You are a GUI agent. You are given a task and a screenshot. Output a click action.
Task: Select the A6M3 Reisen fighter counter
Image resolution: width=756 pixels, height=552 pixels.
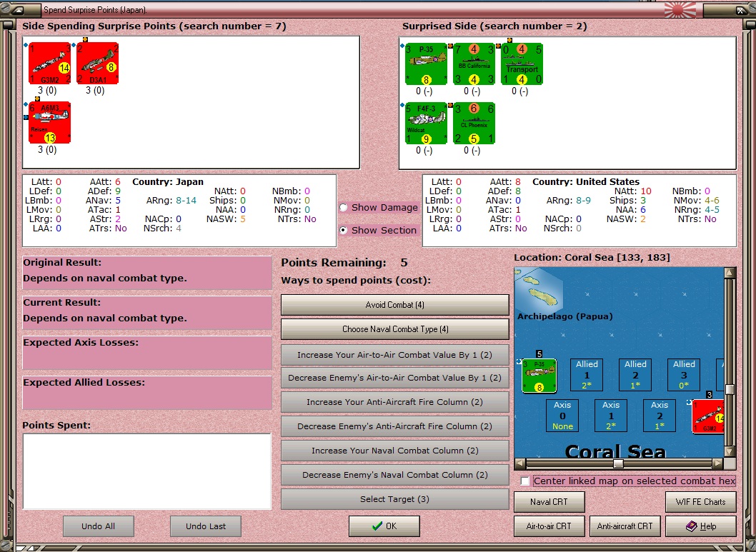pyautogui.click(x=49, y=122)
